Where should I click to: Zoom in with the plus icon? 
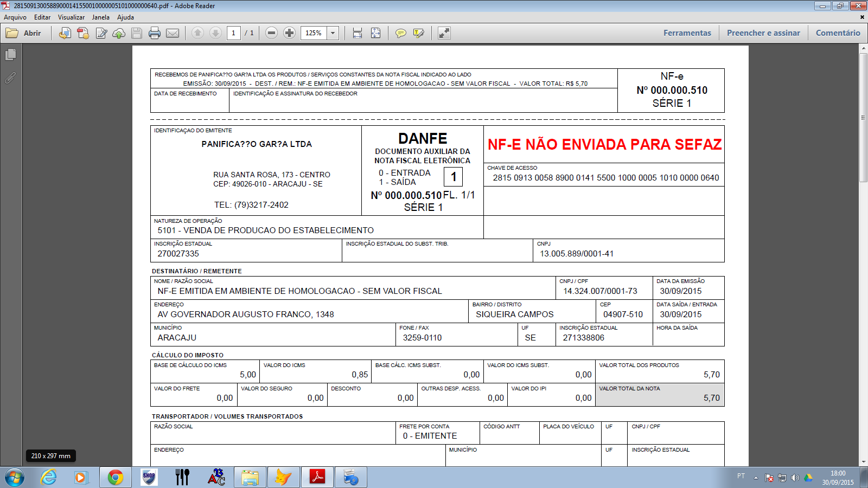coord(290,33)
